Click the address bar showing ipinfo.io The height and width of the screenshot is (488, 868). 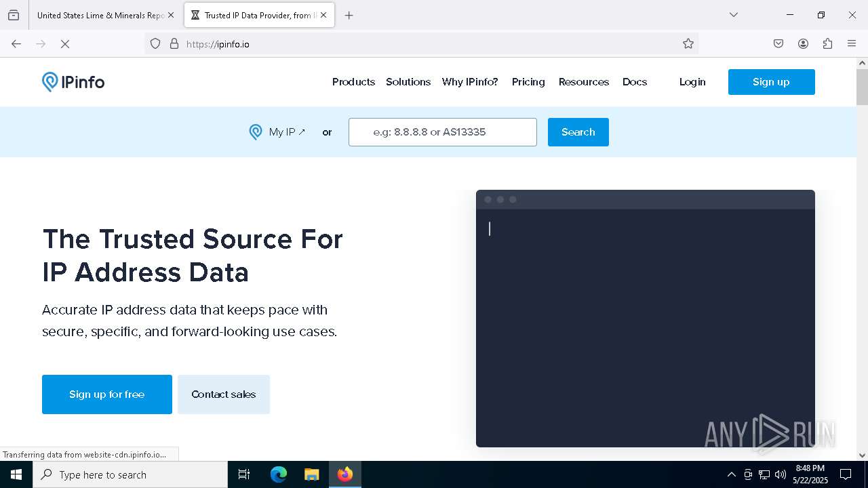click(x=420, y=44)
